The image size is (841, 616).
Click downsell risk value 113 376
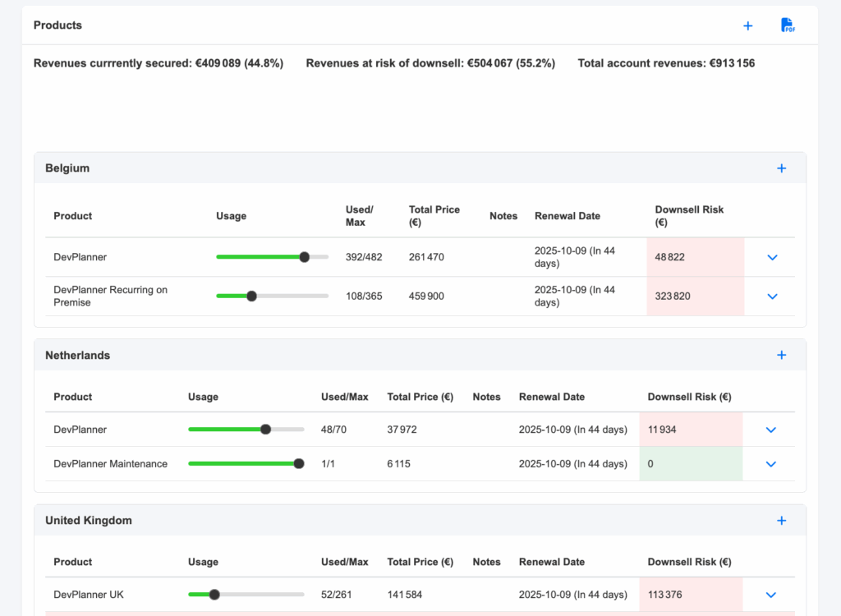coord(665,595)
